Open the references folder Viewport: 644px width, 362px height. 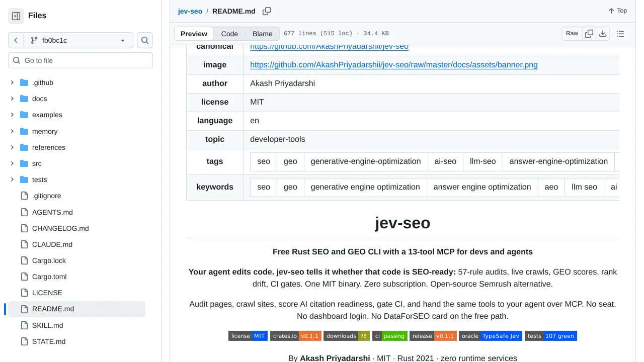[x=49, y=147]
